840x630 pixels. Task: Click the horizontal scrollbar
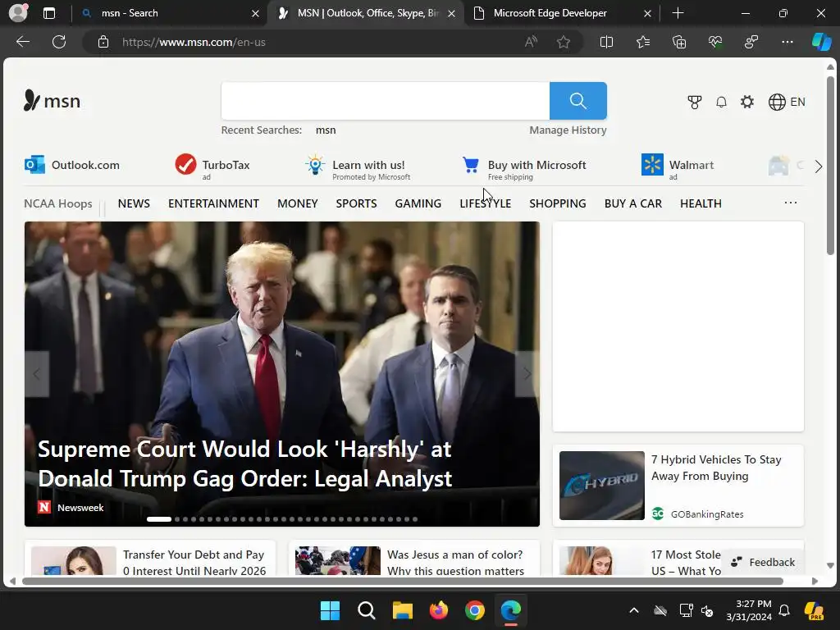pos(402,581)
